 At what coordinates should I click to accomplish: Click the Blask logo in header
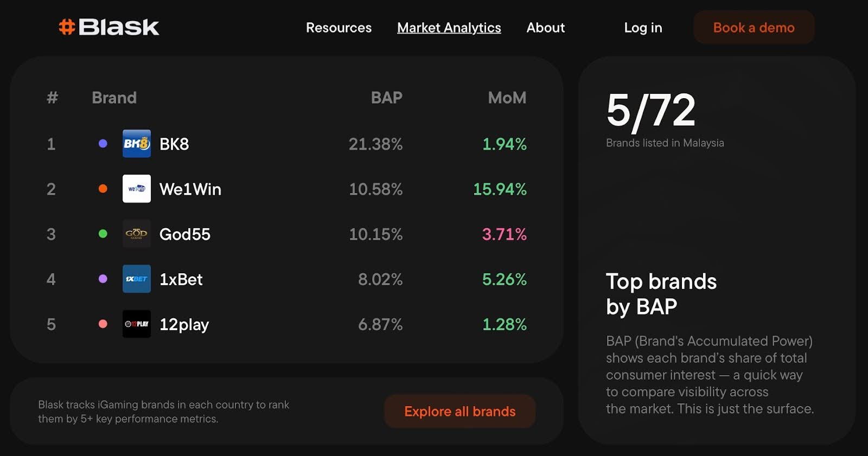(x=108, y=27)
